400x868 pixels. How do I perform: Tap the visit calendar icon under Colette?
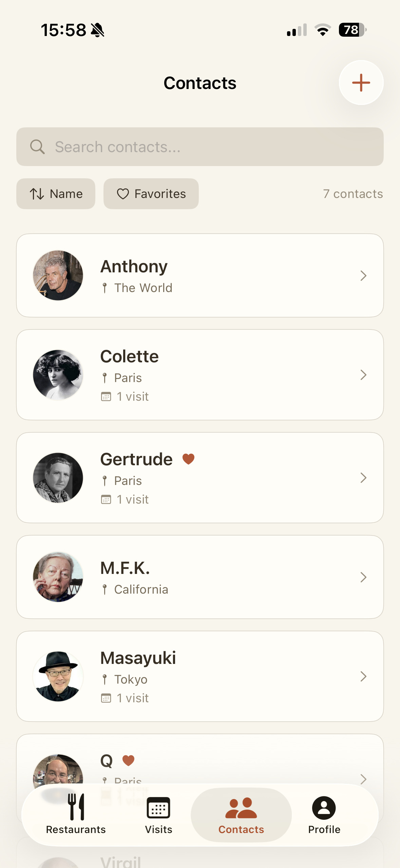[106, 396]
